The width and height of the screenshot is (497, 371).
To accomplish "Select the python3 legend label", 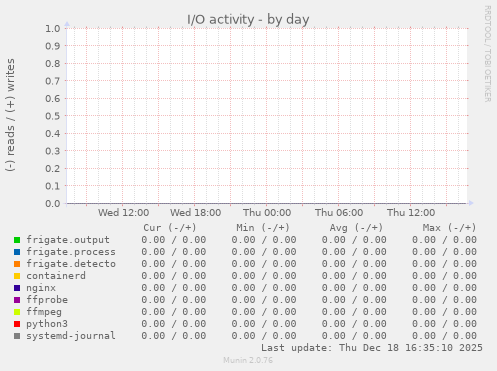I will coord(47,324).
